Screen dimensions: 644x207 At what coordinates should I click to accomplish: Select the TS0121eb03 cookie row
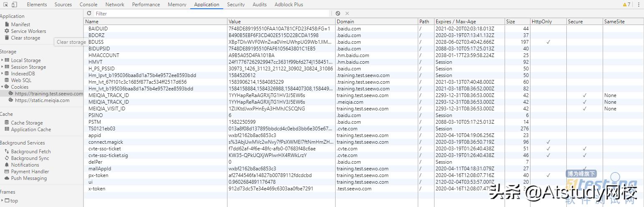tap(364, 129)
